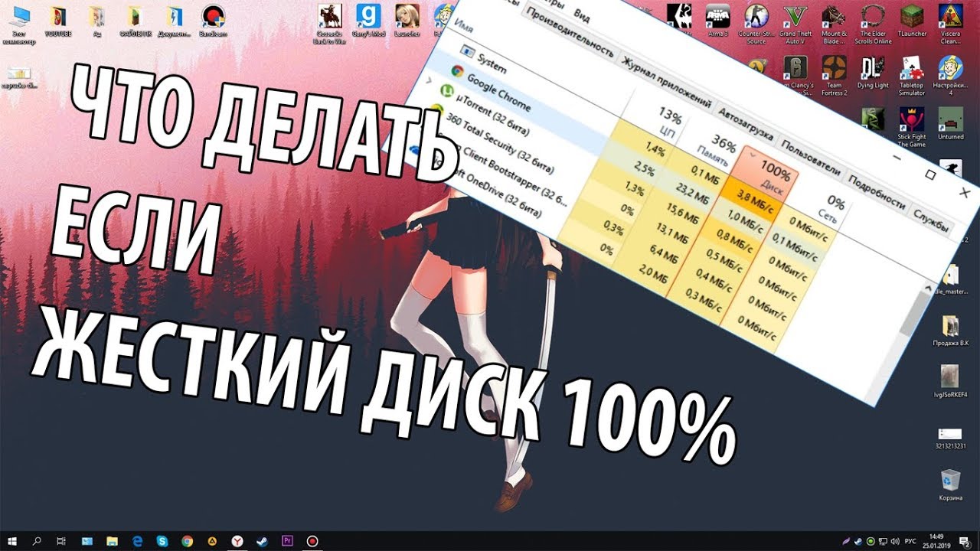This screenshot has height=551, width=980.
Task: Open Skype from the taskbar
Action: (163, 541)
